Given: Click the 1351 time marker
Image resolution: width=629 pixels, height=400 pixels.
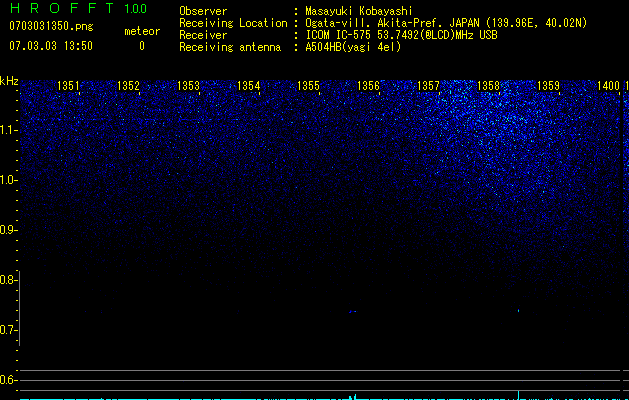Looking at the screenshot, I should click(x=68, y=86).
